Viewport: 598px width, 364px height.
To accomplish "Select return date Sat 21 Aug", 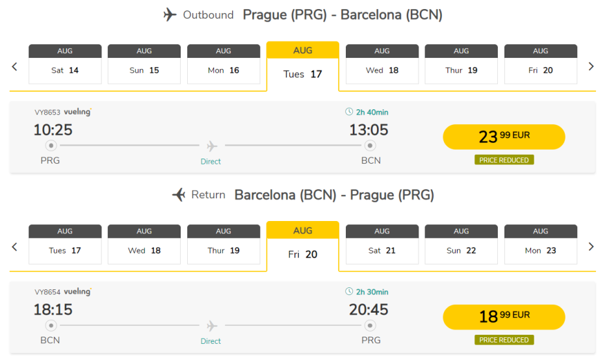I will point(382,244).
